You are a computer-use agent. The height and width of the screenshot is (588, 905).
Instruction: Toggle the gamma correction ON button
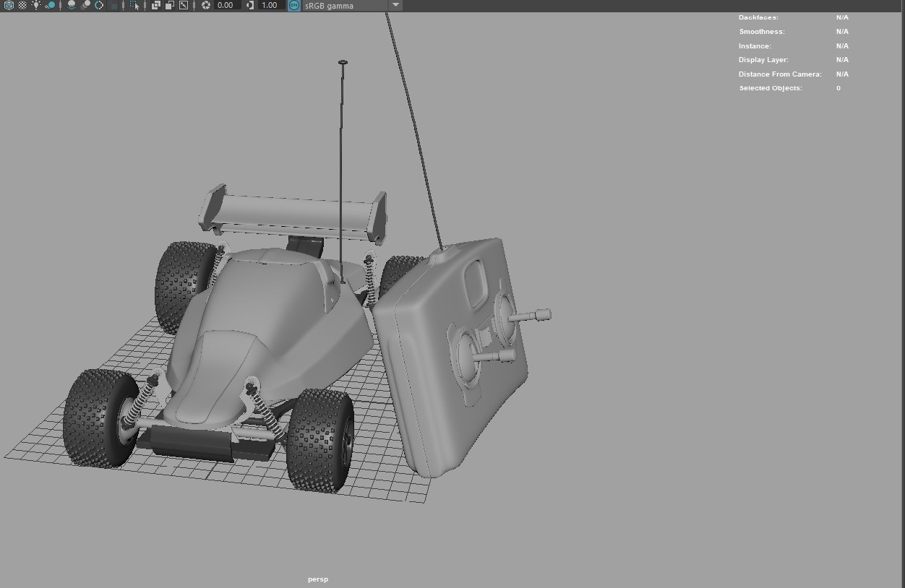click(293, 5)
